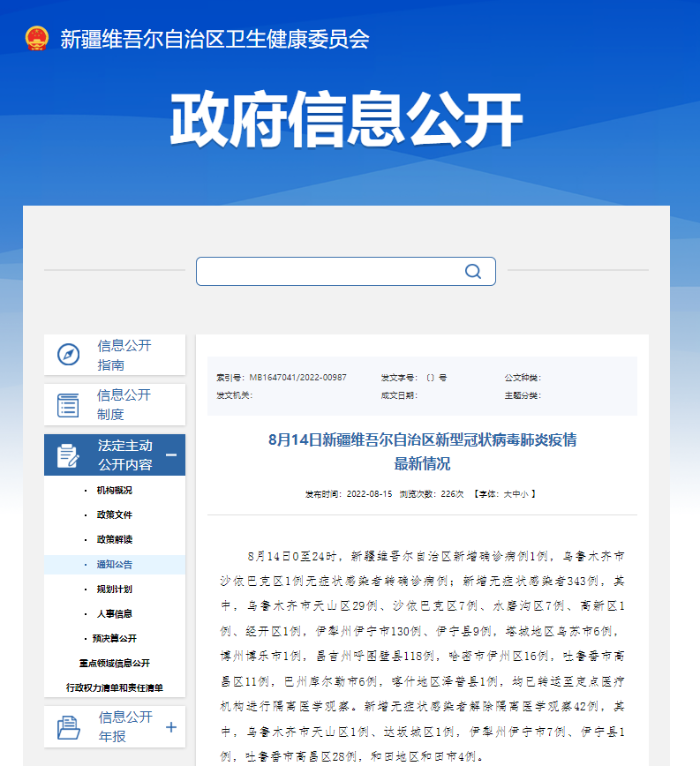This screenshot has width=700, height=766.
Task: Expand 信息公开年报 with the plus sign
Action: click(170, 727)
